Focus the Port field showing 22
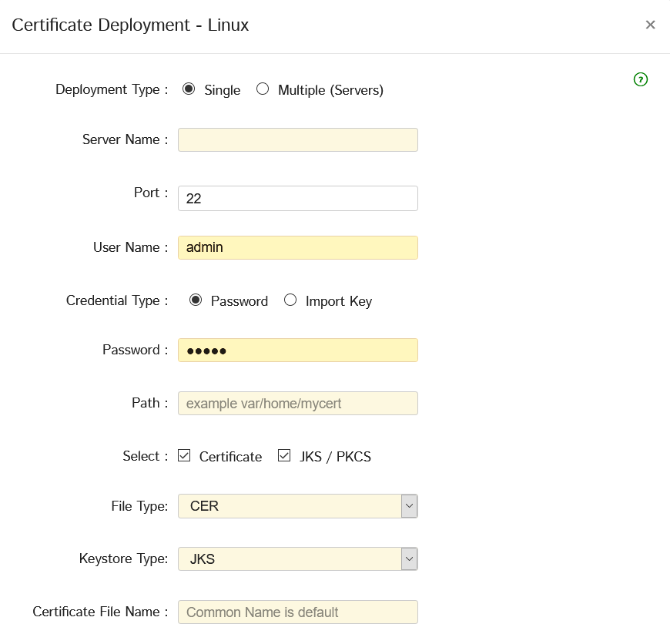Viewport: 670px width, 644px height. point(297,198)
